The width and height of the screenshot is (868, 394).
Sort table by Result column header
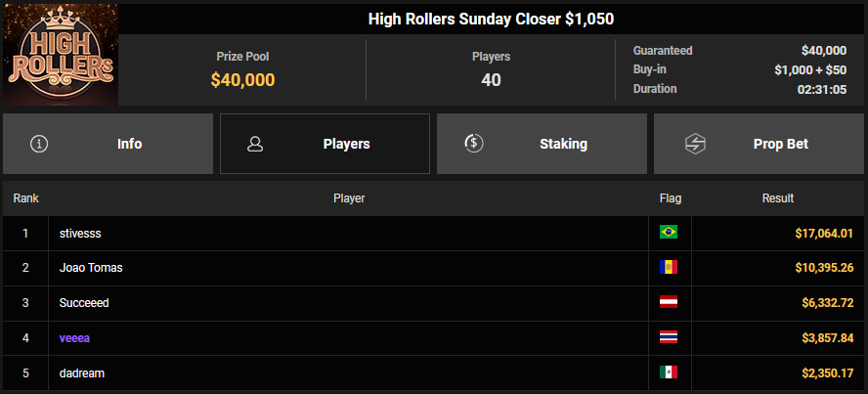coord(778,198)
